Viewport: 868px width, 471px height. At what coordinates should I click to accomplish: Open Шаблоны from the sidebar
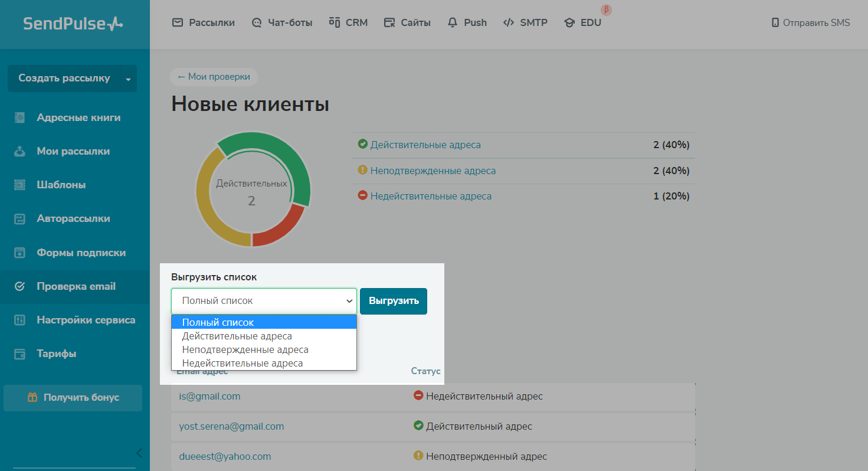click(x=61, y=185)
